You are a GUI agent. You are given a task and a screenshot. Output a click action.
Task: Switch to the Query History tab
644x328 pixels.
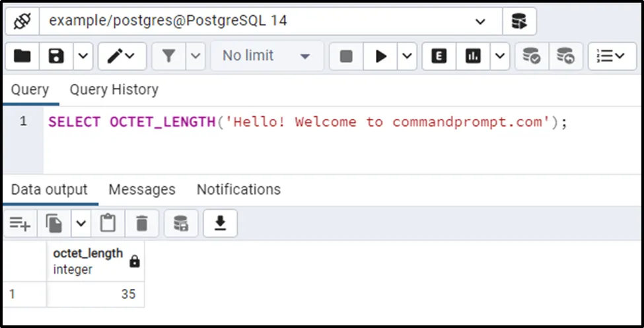[114, 90]
